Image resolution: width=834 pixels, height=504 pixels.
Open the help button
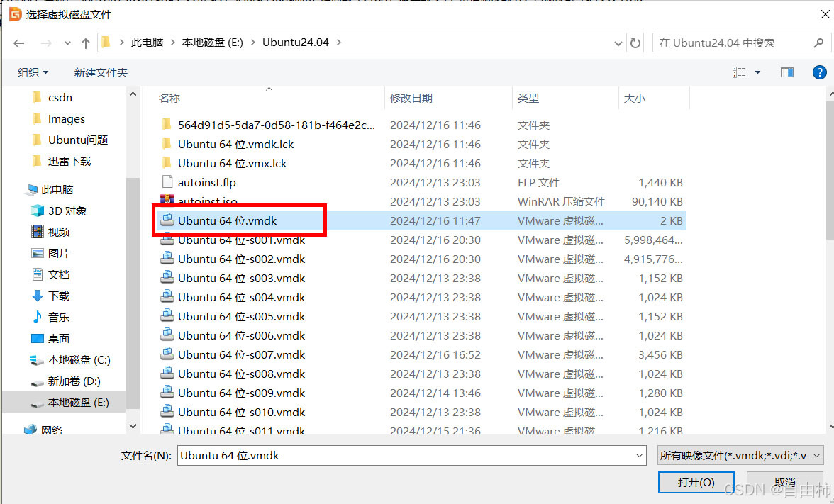pyautogui.click(x=820, y=72)
